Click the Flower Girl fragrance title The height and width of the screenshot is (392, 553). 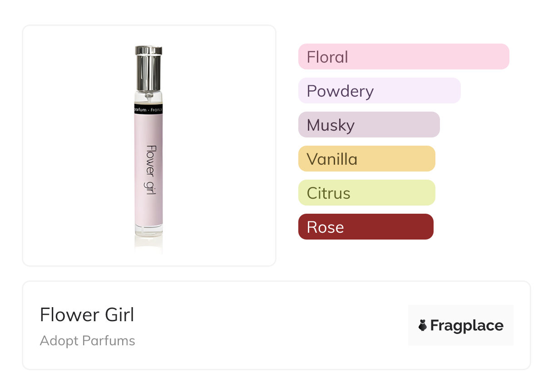87,315
